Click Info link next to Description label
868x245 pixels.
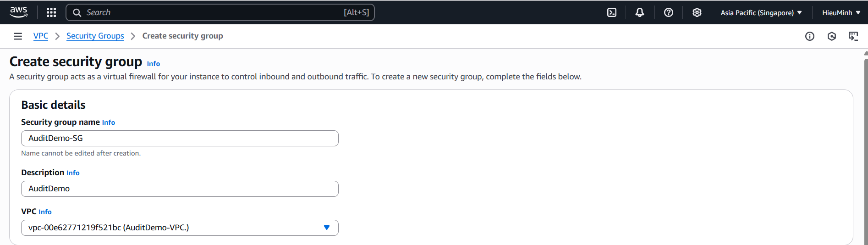point(73,173)
